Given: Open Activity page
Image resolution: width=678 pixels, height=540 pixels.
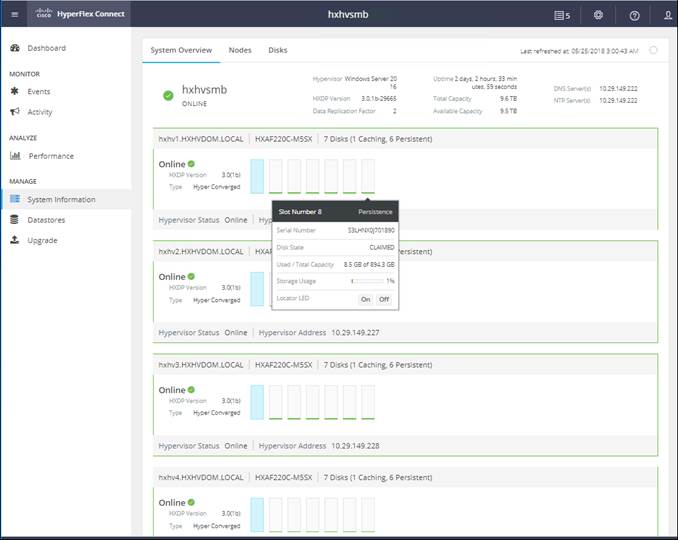Looking at the screenshot, I should coord(40,112).
